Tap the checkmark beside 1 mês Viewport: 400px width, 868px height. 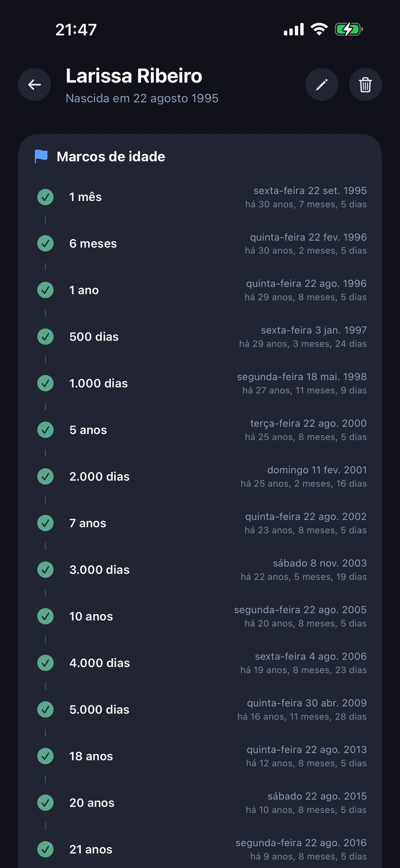pos(45,197)
